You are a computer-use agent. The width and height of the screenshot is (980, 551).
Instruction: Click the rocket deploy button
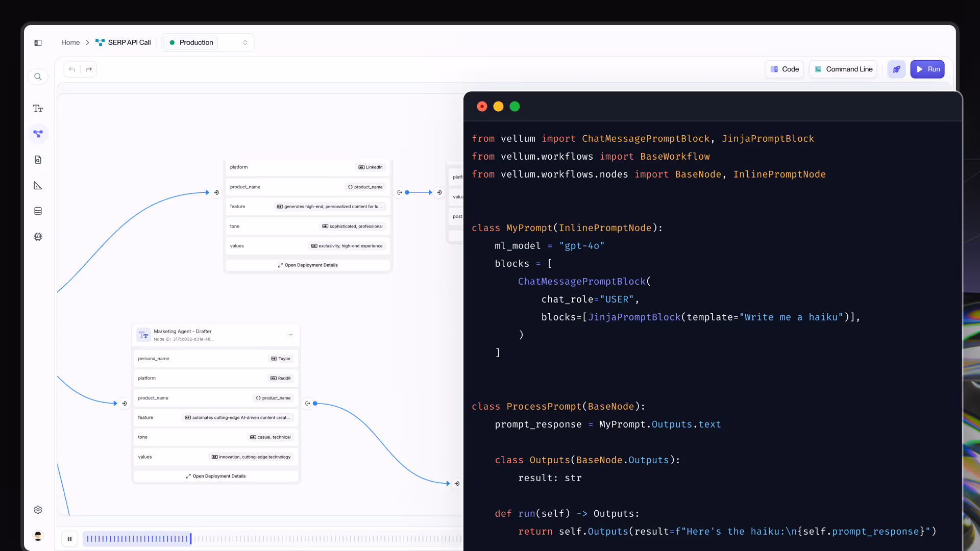pyautogui.click(x=896, y=69)
